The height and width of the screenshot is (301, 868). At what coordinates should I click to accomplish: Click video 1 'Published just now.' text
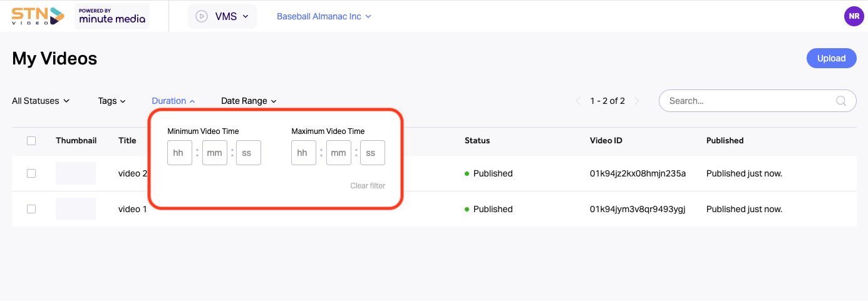(745, 209)
